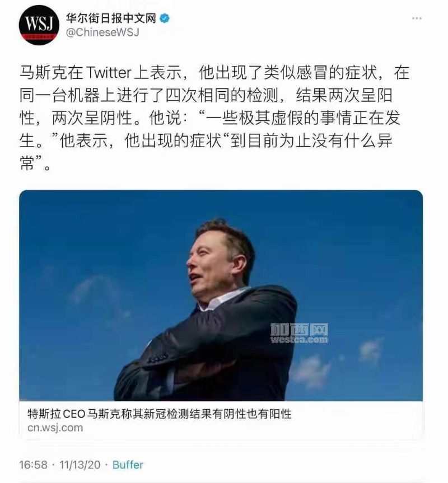Open the Buffer source link
The image size is (448, 483).
click(128, 465)
